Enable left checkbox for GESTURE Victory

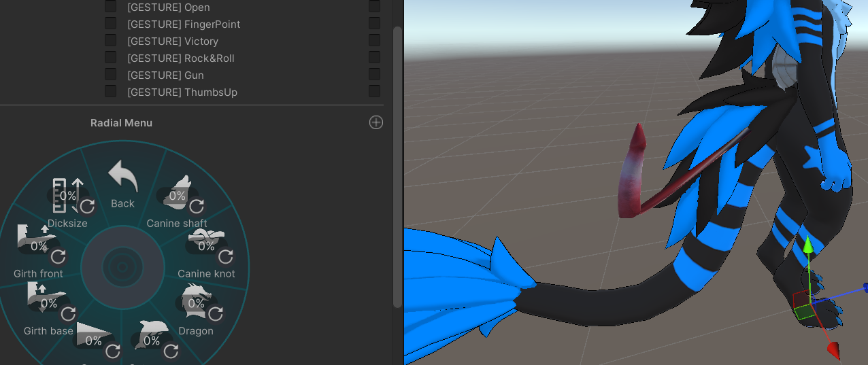click(x=110, y=41)
